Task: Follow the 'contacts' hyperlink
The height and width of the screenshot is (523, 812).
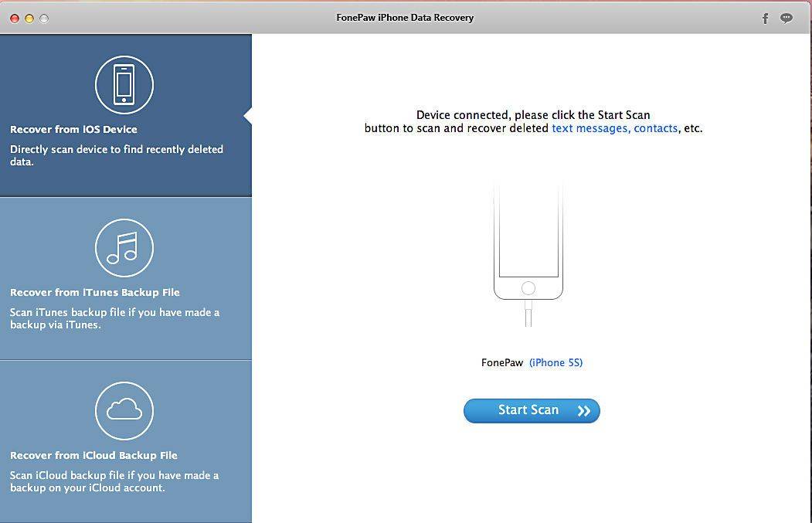Action: tap(655, 128)
